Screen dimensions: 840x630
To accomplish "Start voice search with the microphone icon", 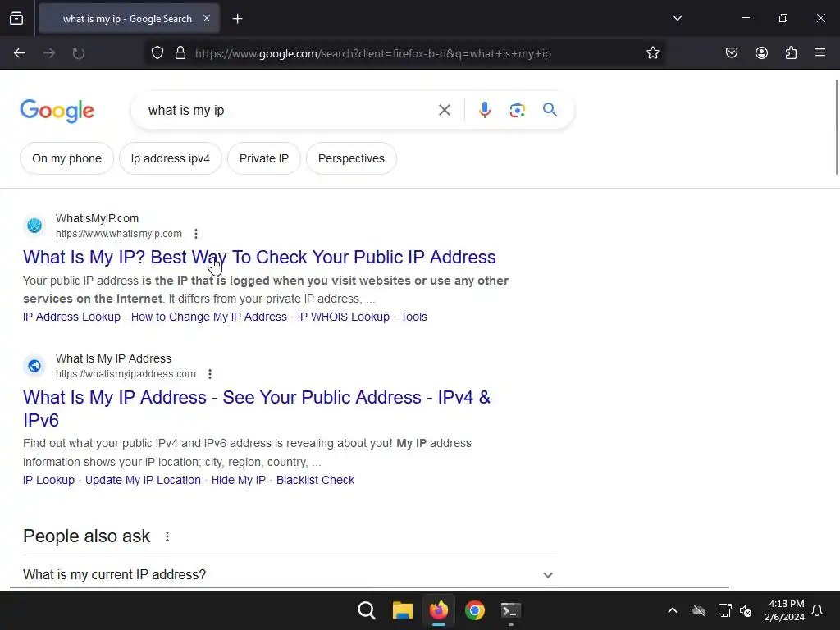I will pos(484,110).
